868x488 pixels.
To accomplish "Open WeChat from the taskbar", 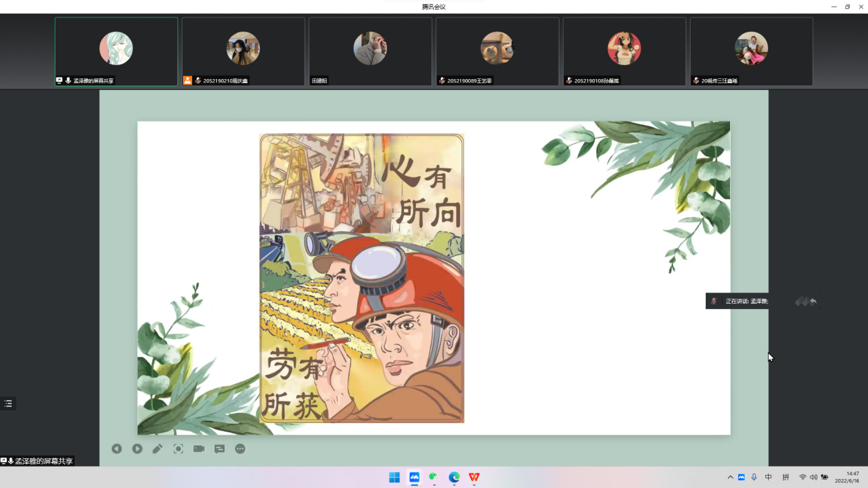I will pyautogui.click(x=434, y=477).
